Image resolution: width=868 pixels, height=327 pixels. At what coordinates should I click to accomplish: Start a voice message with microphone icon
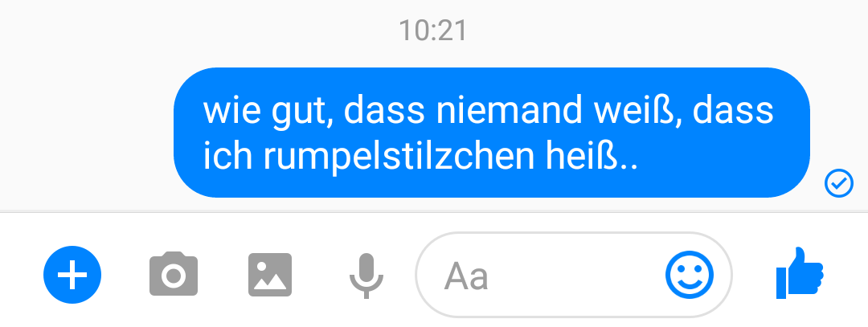click(x=366, y=276)
